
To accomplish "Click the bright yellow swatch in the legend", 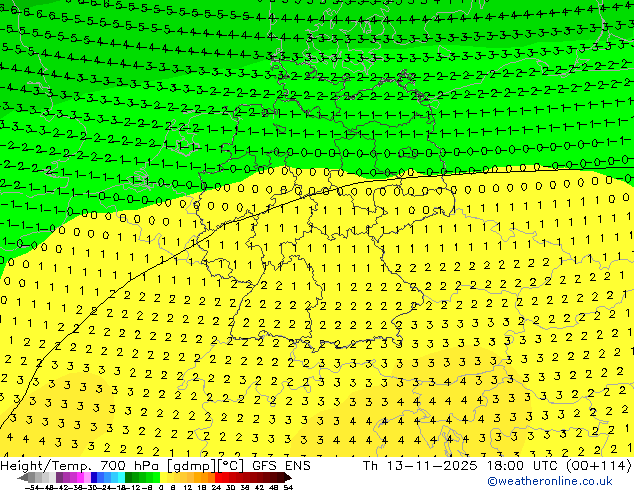I will [163, 478].
